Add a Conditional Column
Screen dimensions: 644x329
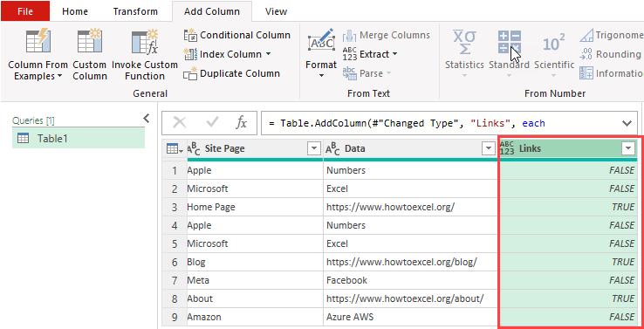point(237,35)
